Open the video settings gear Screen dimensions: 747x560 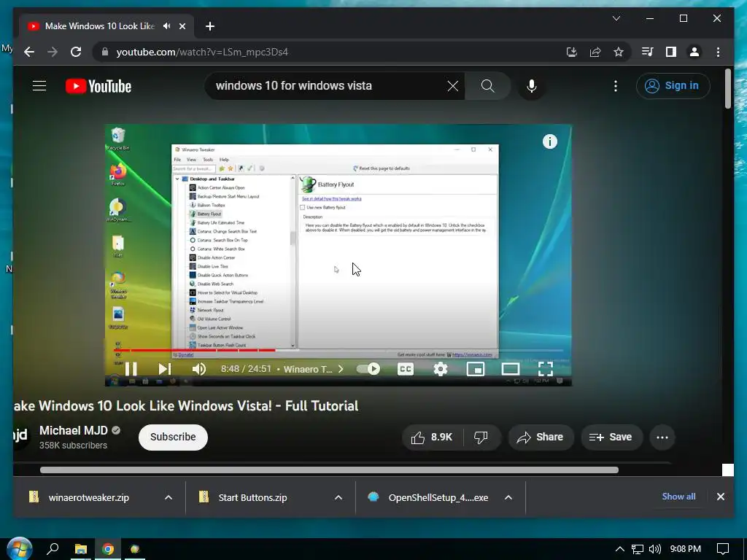click(x=440, y=368)
